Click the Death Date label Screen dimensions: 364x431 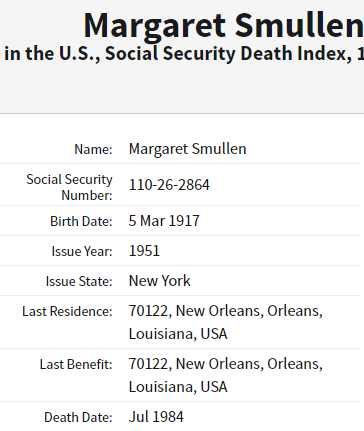[78, 417]
